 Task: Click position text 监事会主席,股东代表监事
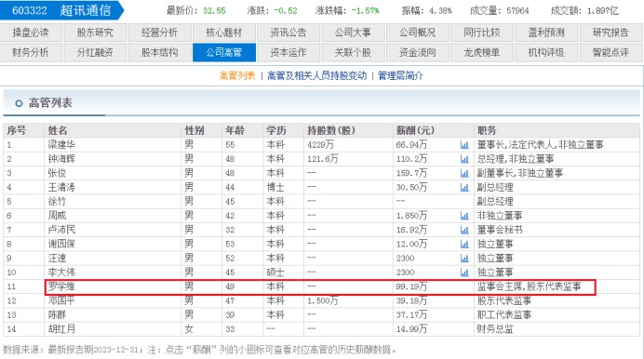pos(529,286)
